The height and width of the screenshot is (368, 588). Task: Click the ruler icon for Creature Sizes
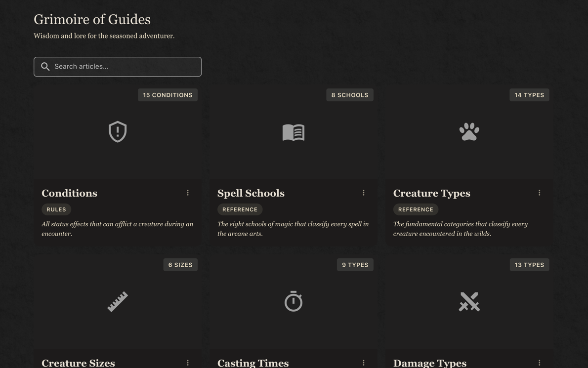click(118, 302)
